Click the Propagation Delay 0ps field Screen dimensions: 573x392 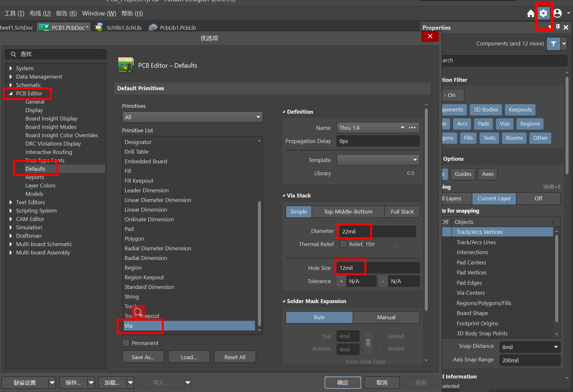point(378,141)
